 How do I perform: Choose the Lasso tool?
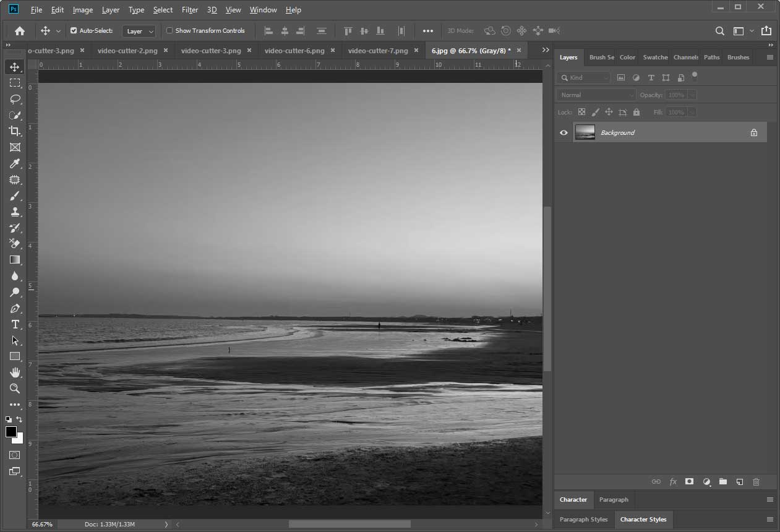pos(15,99)
